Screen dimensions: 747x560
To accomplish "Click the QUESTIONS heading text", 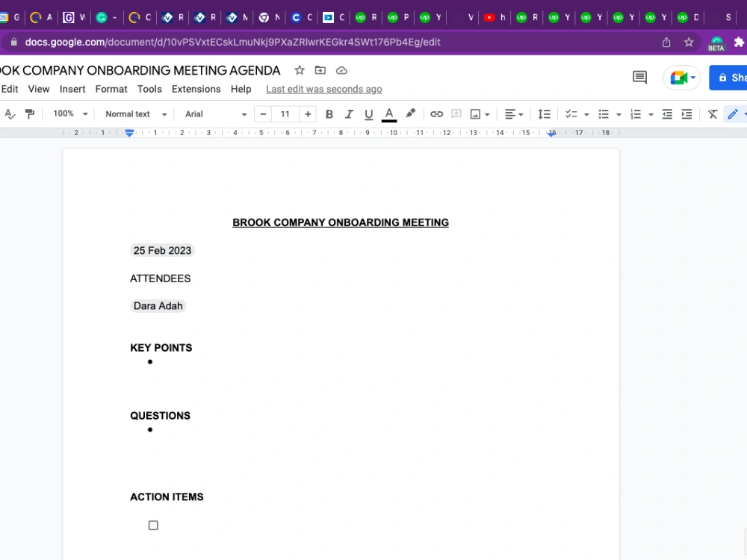I will coord(160,416).
